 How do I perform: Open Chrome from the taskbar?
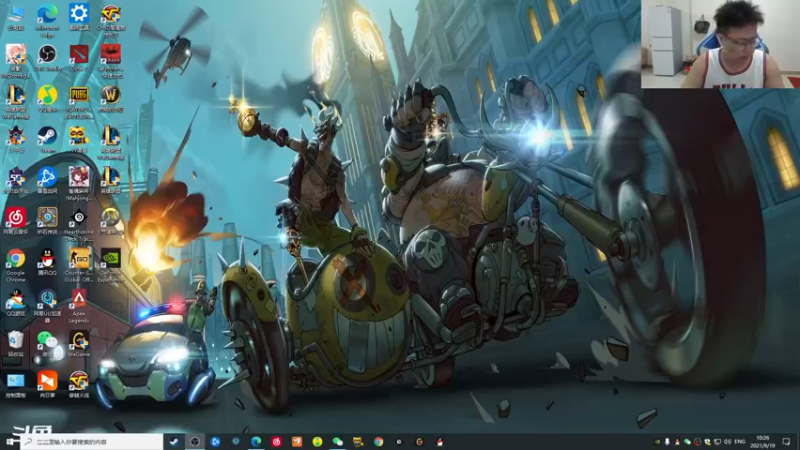tap(379, 442)
